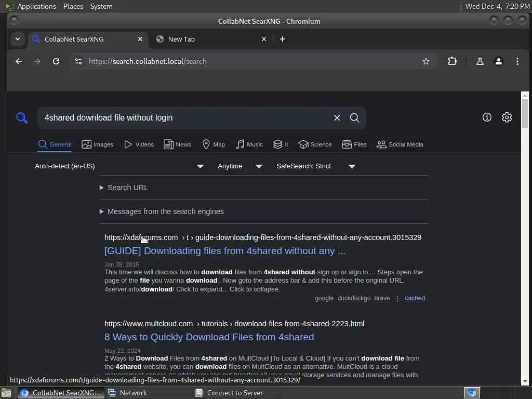
Task: Switch to the Map category
Action: click(x=214, y=144)
